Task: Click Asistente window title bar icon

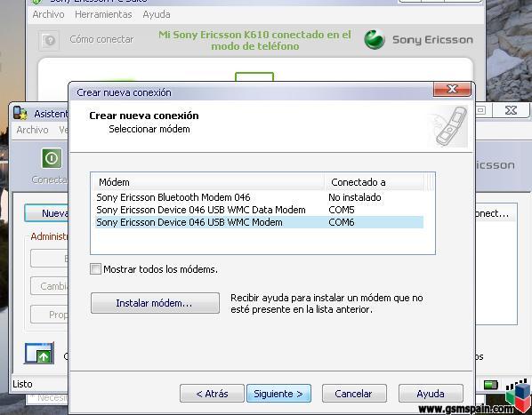Action: (20, 113)
